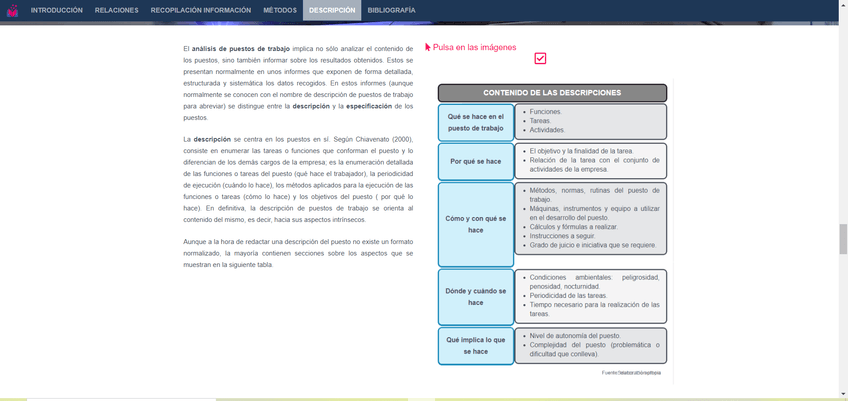Click the pink cursor icon beside Pulsa en las imágenes
Image resolution: width=848 pixels, height=401 pixels.
click(428, 47)
